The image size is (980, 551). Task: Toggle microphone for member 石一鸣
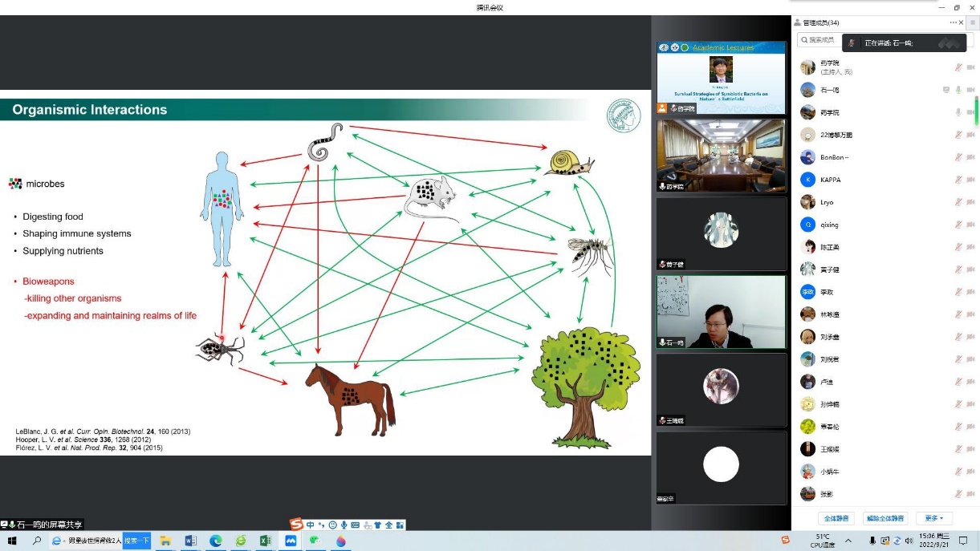(x=958, y=90)
